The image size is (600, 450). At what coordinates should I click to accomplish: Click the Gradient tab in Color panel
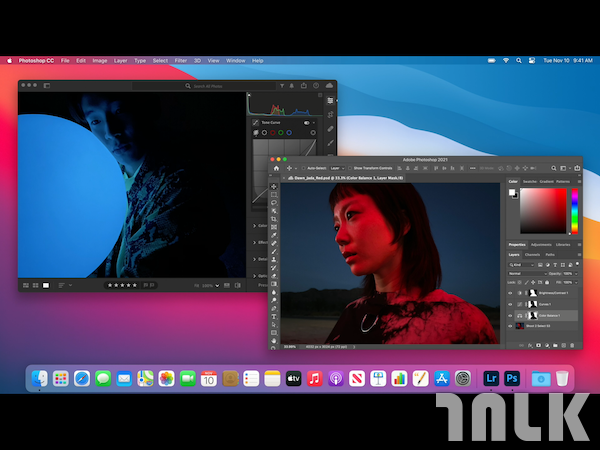[546, 181]
